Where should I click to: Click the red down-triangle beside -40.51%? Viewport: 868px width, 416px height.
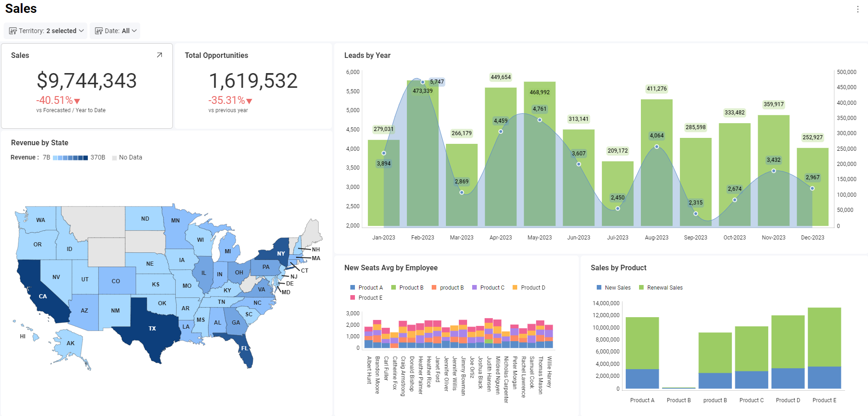tap(77, 101)
